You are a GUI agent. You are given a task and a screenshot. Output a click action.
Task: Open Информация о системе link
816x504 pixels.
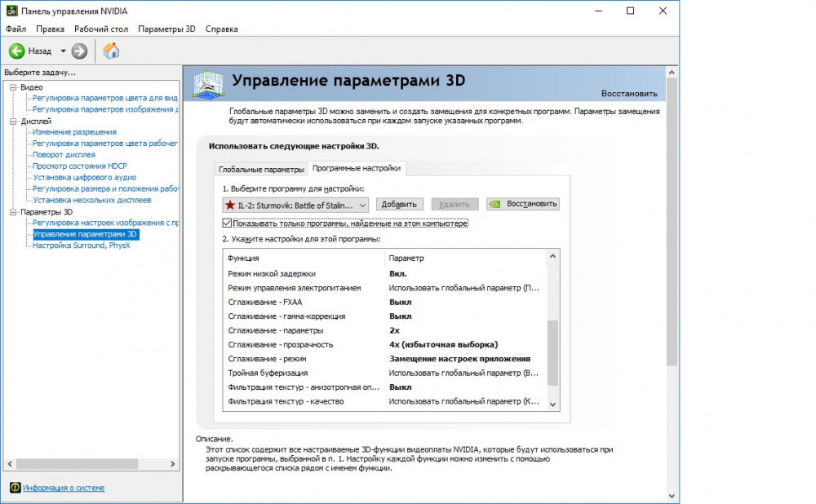(x=64, y=488)
